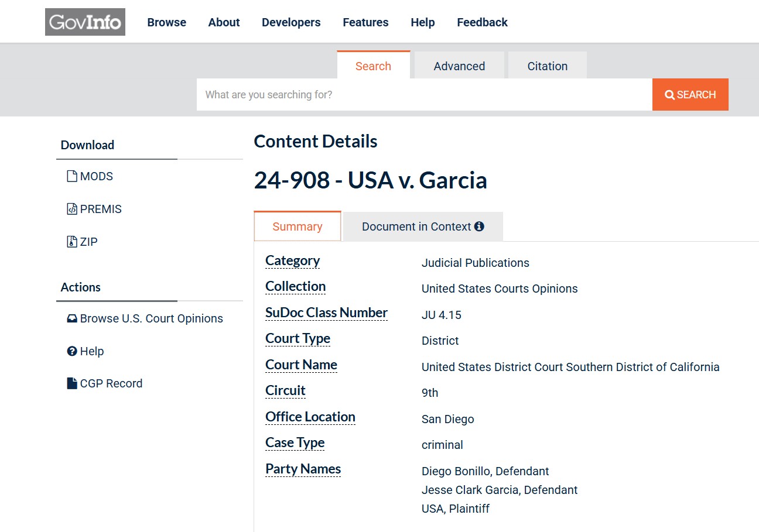Open the CGP Record link
759x532 pixels.
(105, 383)
